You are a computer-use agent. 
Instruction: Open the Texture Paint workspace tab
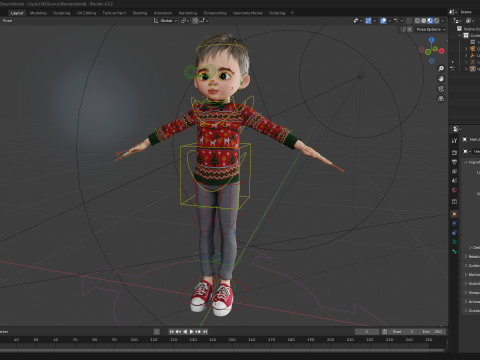coord(114,13)
